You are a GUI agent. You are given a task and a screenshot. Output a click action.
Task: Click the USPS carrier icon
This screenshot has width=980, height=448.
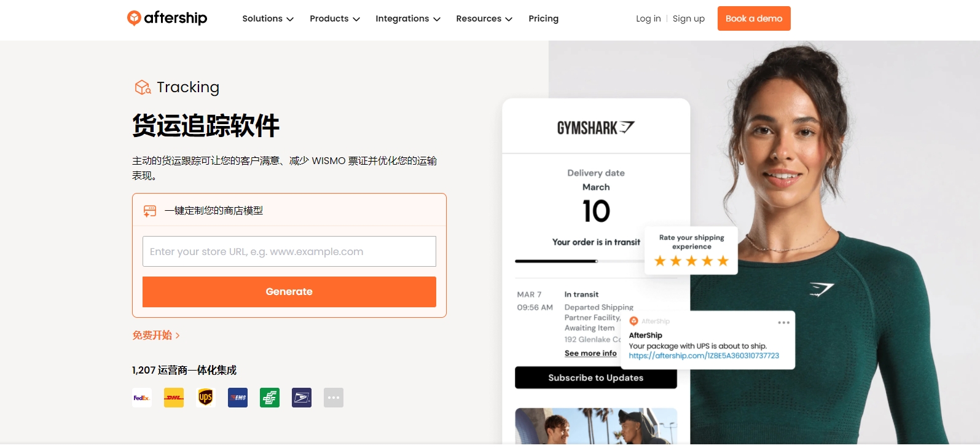302,398
